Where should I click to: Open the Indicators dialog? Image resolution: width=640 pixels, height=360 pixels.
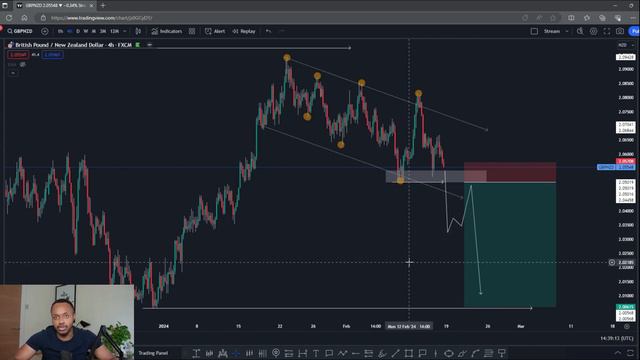167,31
